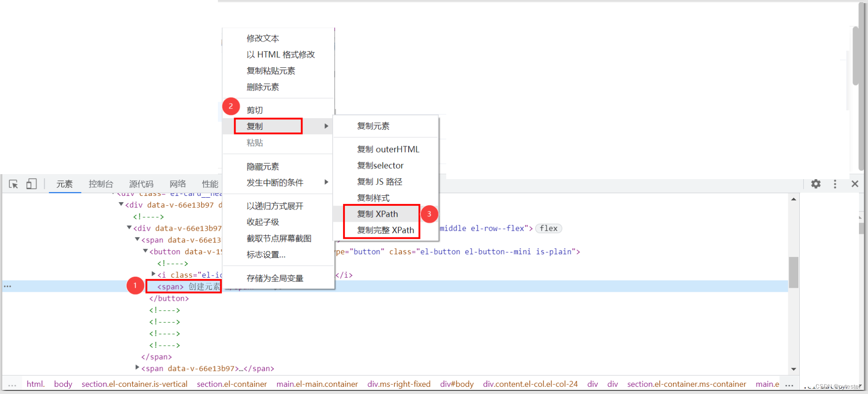Choose 复制样式 option
The height and width of the screenshot is (394, 868).
386,198
